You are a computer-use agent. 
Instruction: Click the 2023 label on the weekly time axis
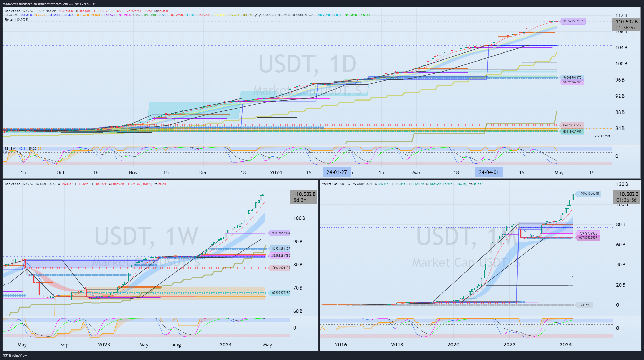point(104,345)
